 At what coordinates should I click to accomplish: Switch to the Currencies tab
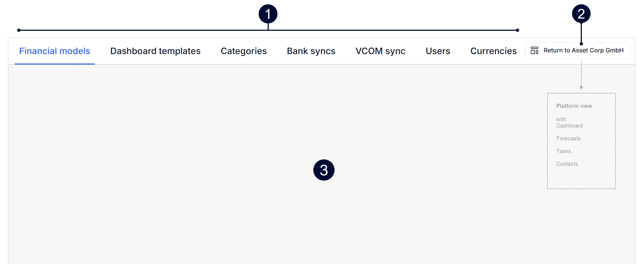[x=493, y=51]
